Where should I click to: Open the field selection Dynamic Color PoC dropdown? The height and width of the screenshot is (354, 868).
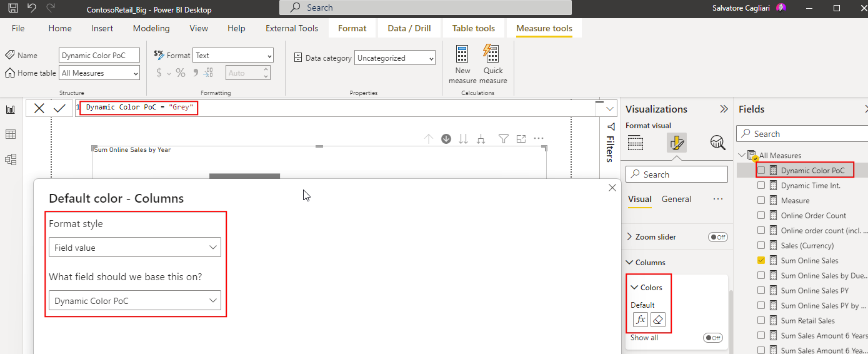click(135, 301)
